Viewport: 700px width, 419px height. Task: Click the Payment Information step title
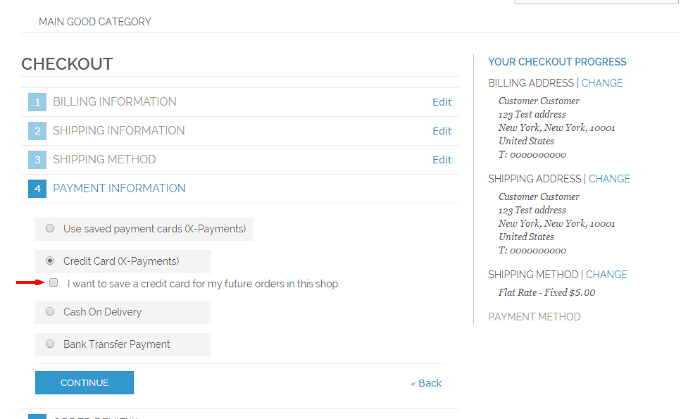pos(119,188)
